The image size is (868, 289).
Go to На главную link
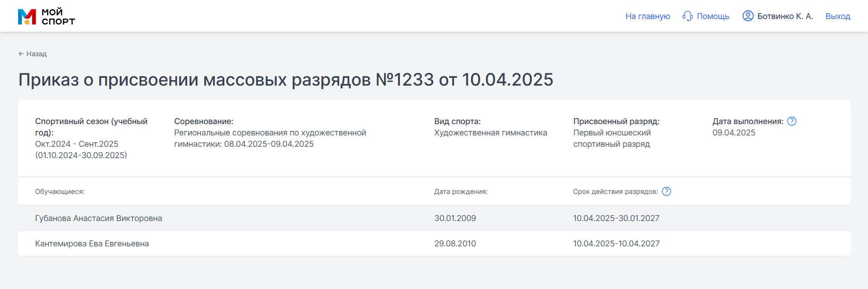point(648,16)
